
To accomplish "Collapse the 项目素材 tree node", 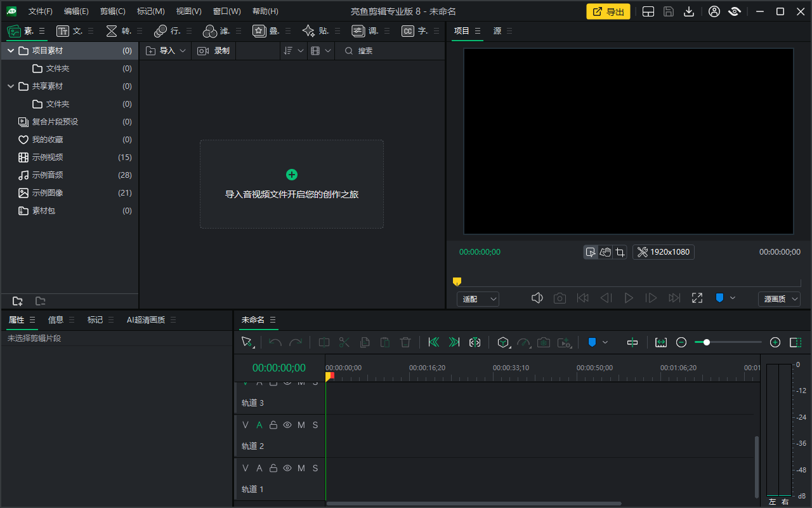I will tap(11, 50).
